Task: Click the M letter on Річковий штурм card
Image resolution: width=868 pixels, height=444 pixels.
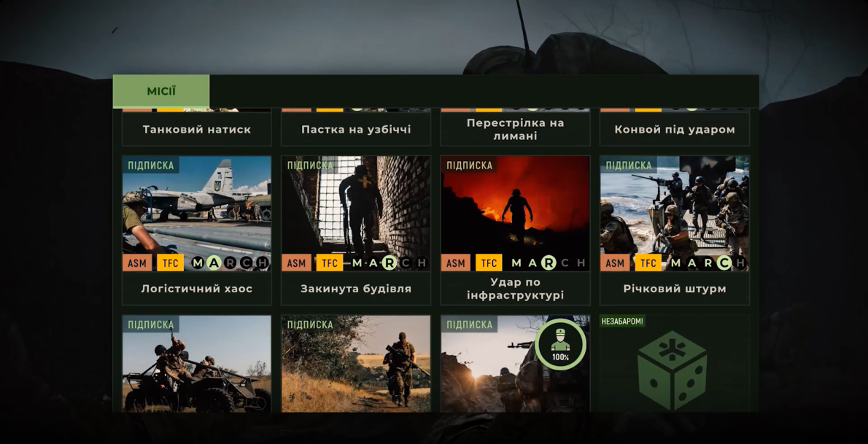Action: pyautogui.click(x=676, y=263)
